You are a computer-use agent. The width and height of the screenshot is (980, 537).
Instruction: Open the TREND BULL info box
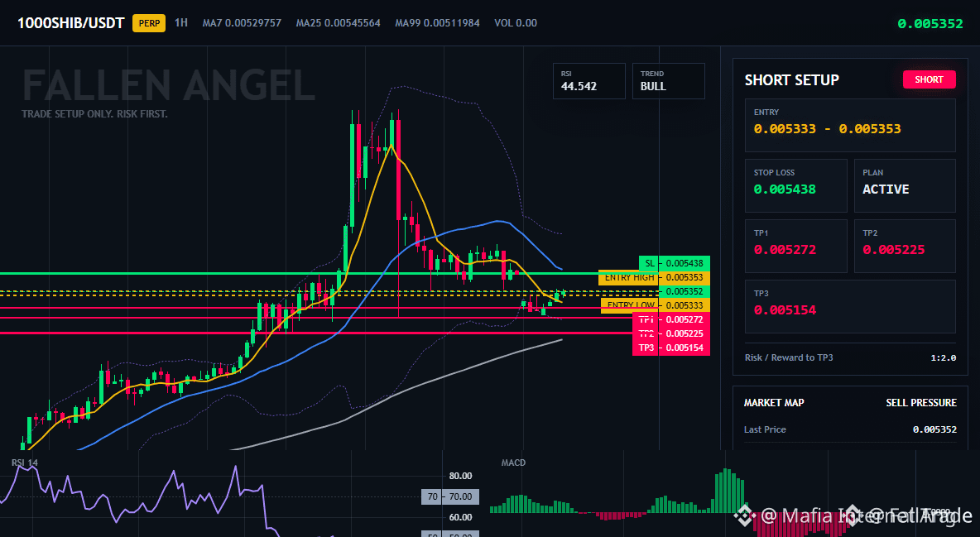click(668, 80)
